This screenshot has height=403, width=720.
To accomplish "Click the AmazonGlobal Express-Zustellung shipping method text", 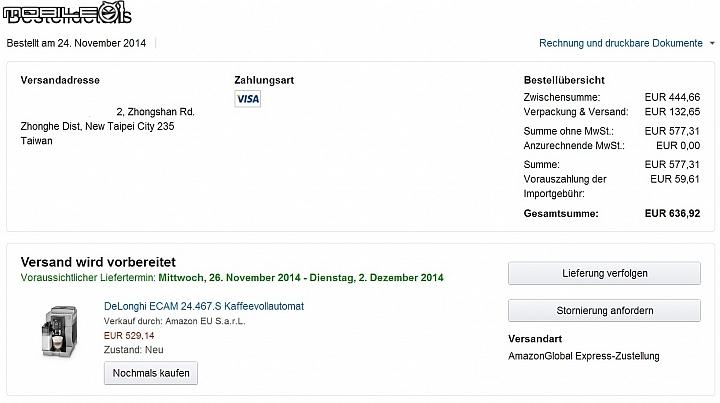I will (584, 356).
